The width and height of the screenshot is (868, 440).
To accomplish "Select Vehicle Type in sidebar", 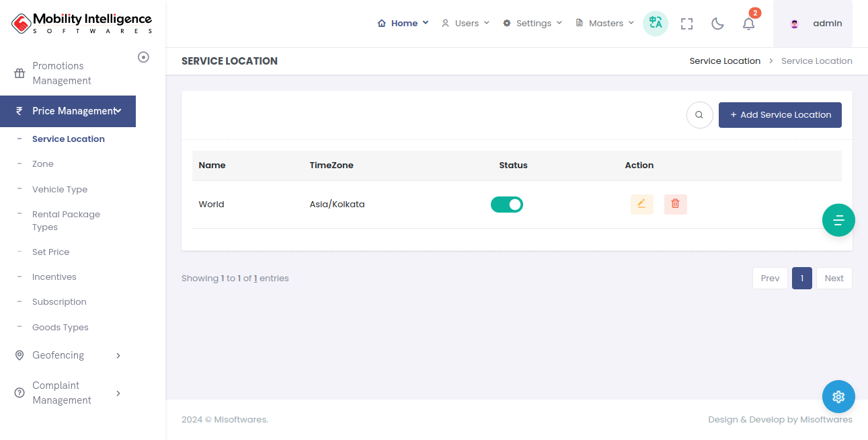I will [x=60, y=190].
